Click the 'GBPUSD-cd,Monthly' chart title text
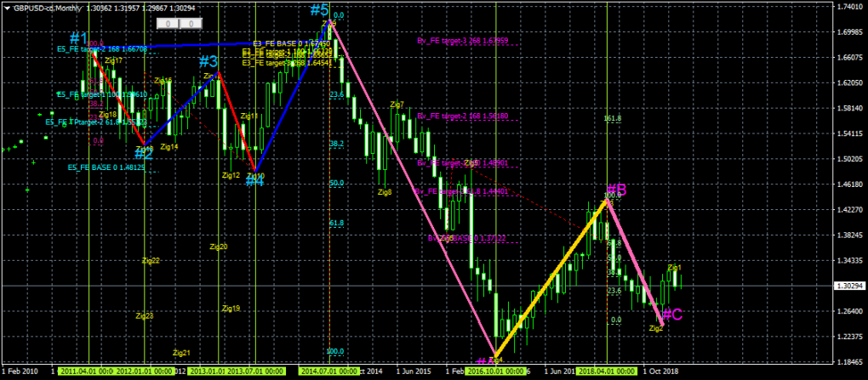Screen dimensions: 868x380 (49, 7)
